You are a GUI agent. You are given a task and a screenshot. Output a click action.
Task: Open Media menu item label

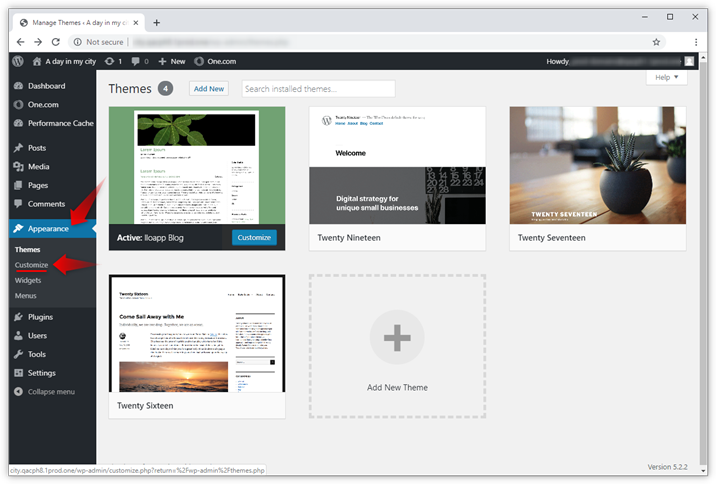point(38,167)
